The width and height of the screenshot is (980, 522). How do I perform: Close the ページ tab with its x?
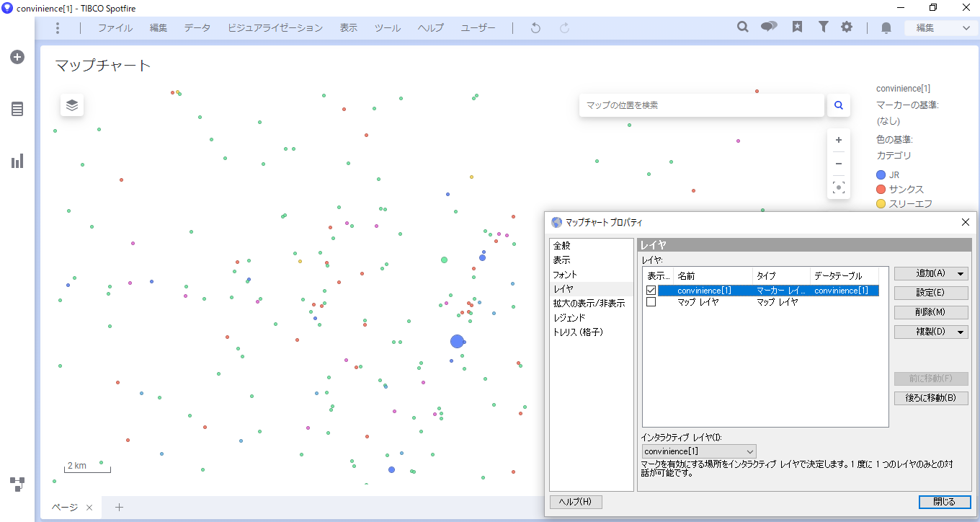(x=89, y=508)
